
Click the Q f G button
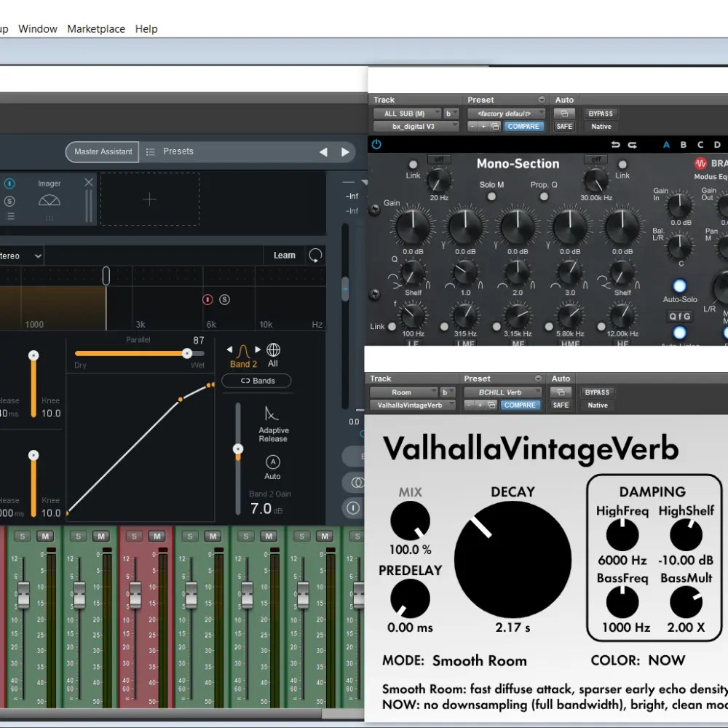(679, 316)
